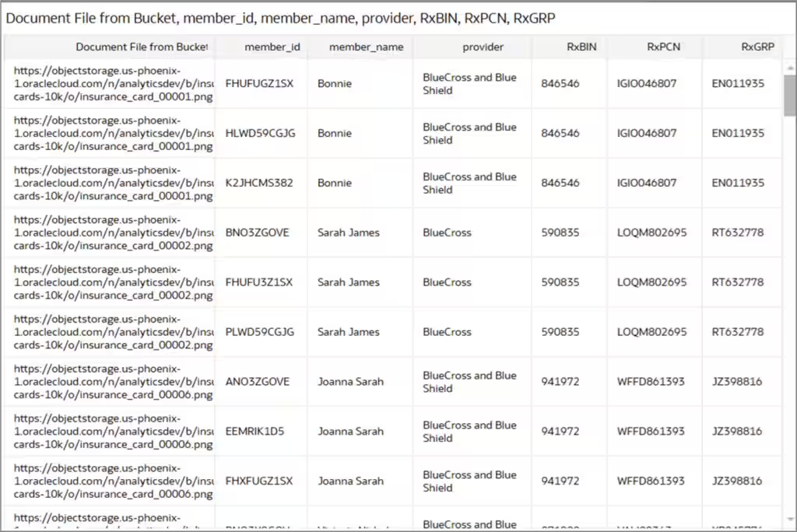Open the insurance_card_00002.png URL in FHUFU3Z1SX row

pyautogui.click(x=114, y=282)
